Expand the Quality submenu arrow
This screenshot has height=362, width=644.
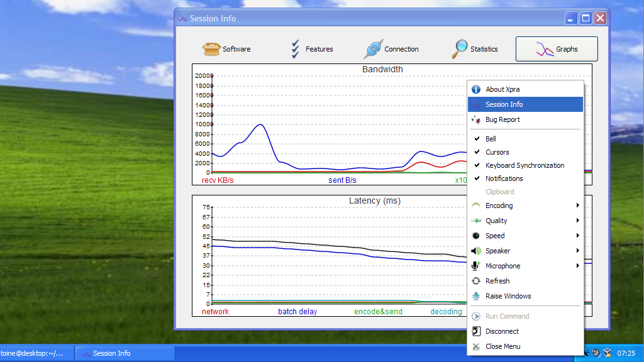click(577, 221)
